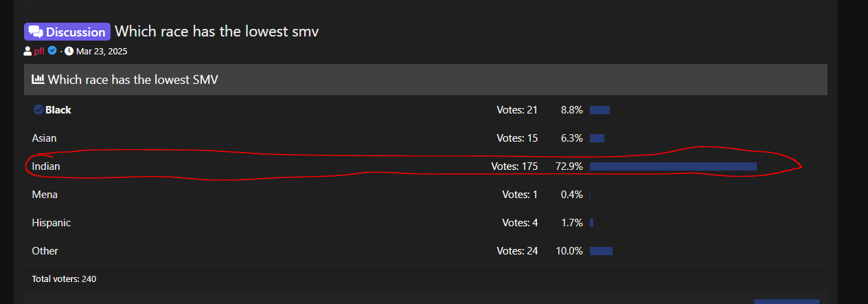868x304 pixels.
Task: Select the thread title about lowest smv
Action: [x=217, y=31]
